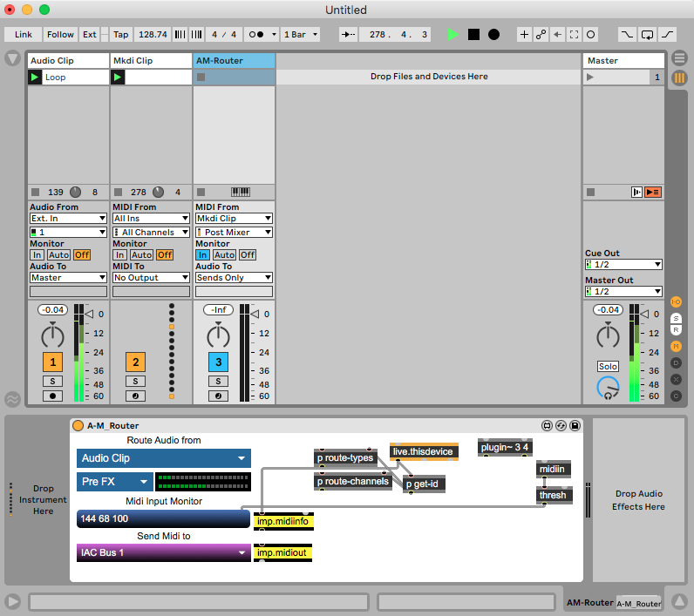Click the Arrangement Record circle button

493,35
